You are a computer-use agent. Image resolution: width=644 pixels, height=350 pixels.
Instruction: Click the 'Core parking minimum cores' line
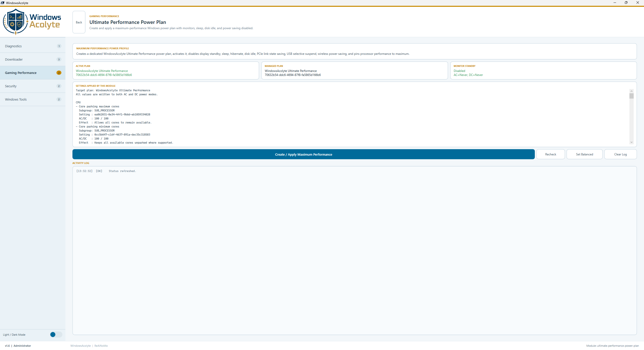[99, 127]
